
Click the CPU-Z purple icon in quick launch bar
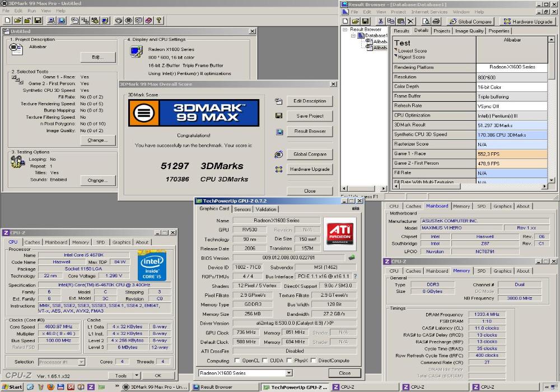(91, 386)
